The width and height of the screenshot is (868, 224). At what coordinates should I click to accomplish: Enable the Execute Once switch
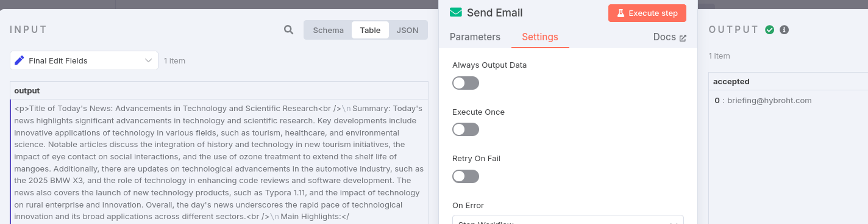[466, 129]
